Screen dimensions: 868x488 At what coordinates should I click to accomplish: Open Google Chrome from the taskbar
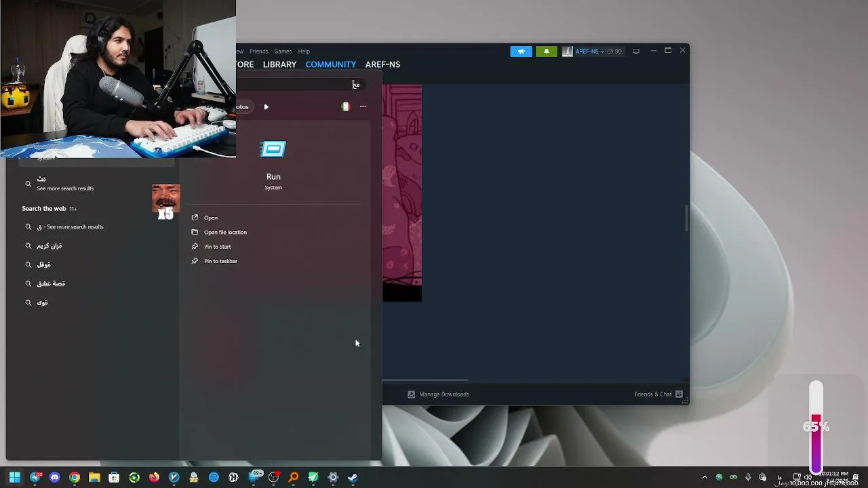75,477
